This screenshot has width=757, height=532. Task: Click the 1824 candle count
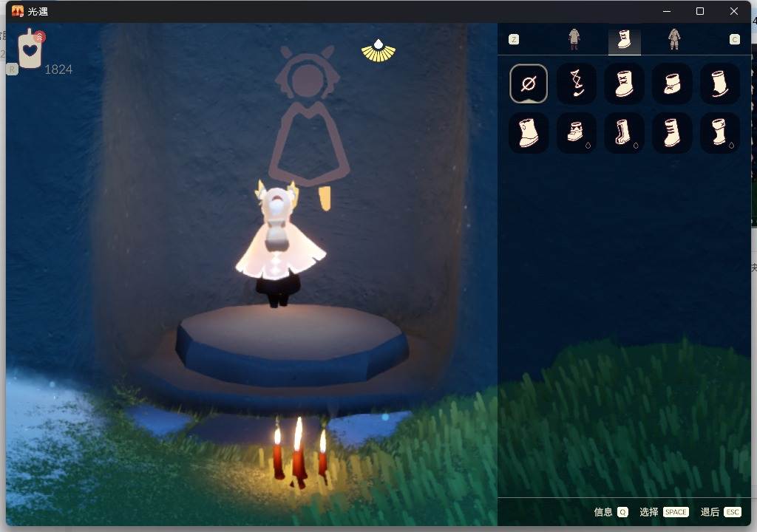pos(58,69)
